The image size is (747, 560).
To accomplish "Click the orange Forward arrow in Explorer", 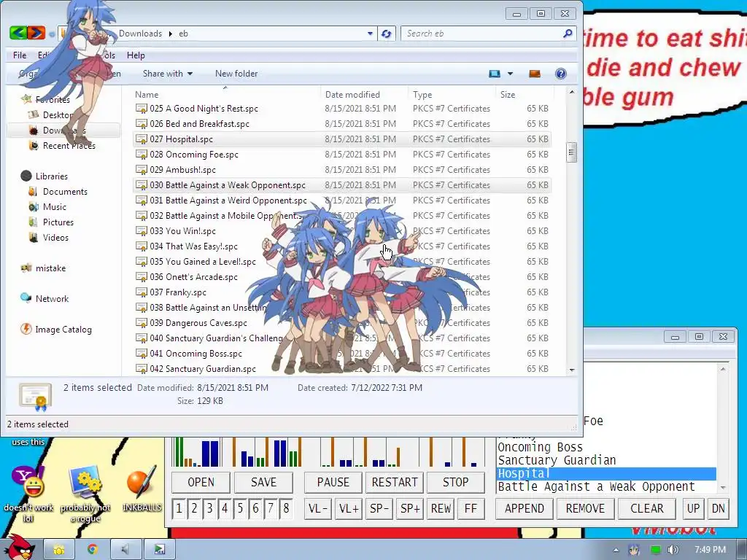I will pyautogui.click(x=36, y=33).
